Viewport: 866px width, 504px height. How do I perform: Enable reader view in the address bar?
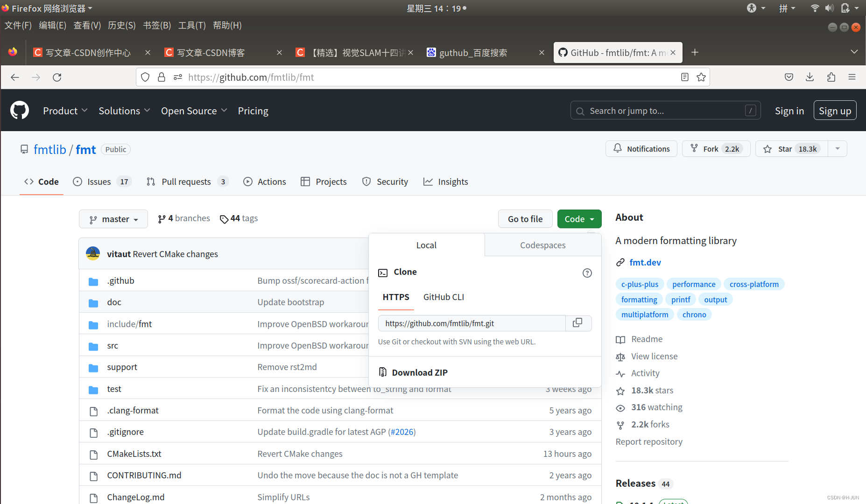(x=685, y=77)
